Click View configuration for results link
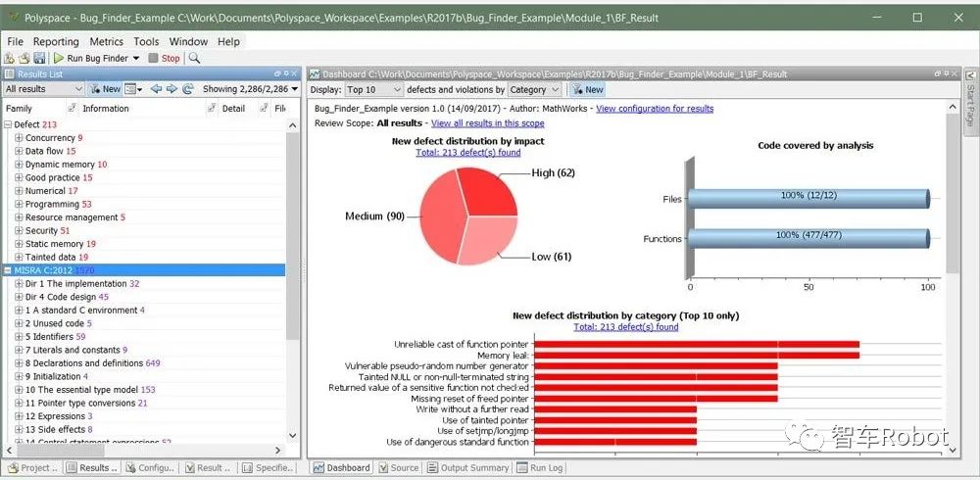 (655, 109)
